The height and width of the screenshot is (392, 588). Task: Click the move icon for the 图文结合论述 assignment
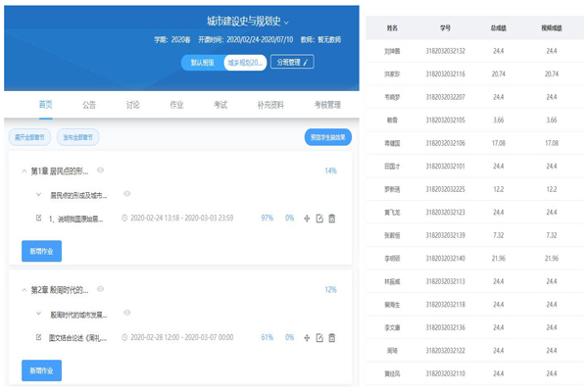click(x=307, y=338)
